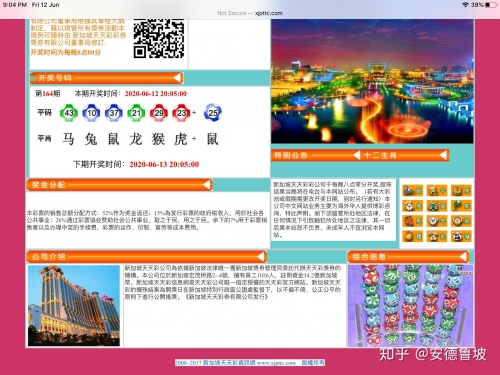The image size is (500, 375).
Task: Click the draw time 2020-06-12 20:05:00
Action: (156, 94)
